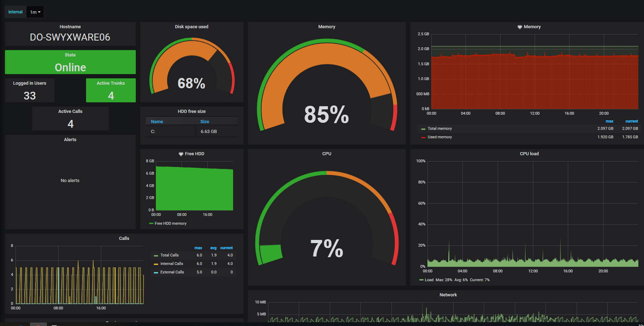The image size is (644, 326).
Task: Click the Load legend green line icon
Action: click(421, 280)
